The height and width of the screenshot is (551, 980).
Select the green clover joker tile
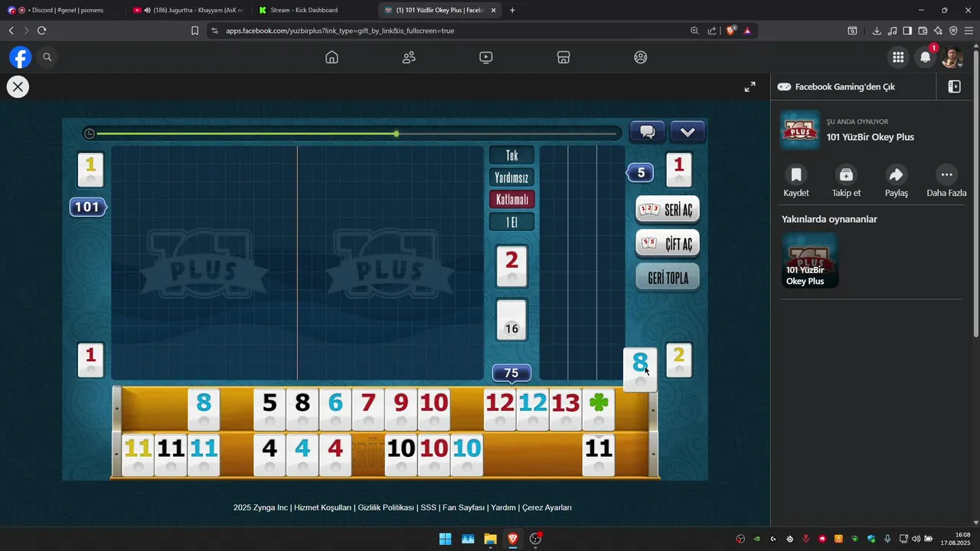point(599,409)
